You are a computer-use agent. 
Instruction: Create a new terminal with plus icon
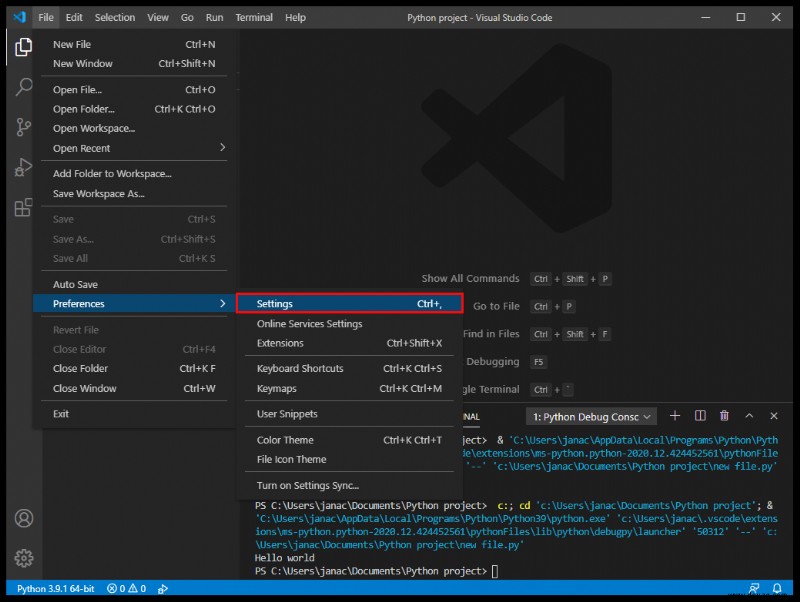pos(674,416)
